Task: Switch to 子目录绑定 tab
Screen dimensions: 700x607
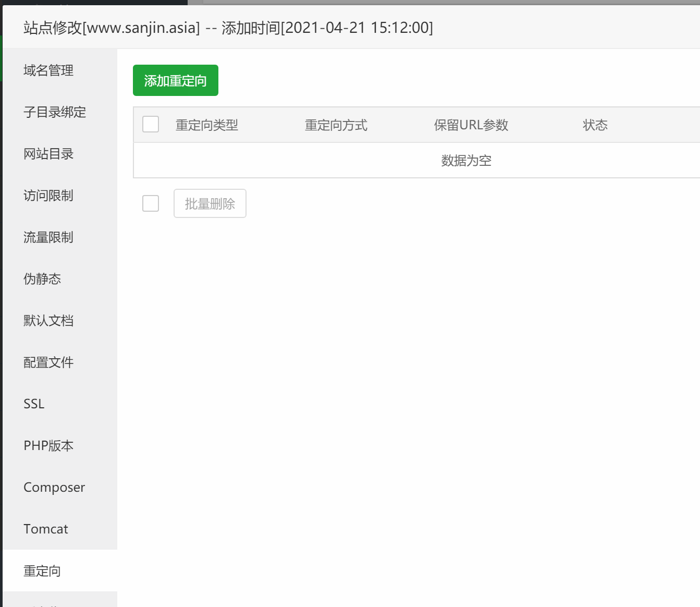Action: click(60, 112)
